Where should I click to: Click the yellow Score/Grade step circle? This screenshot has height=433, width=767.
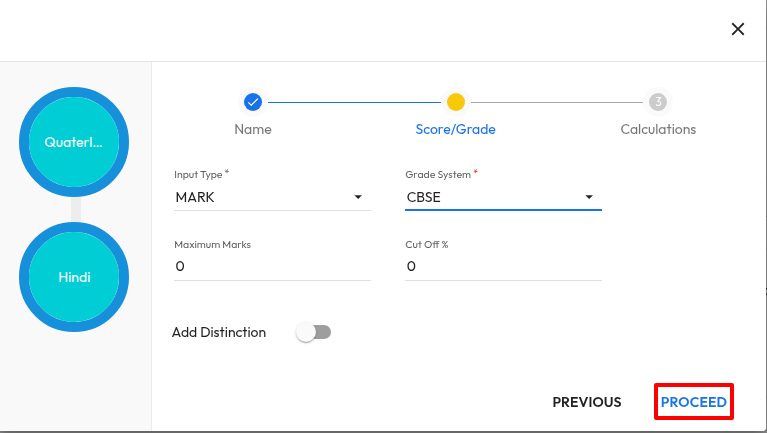[456, 101]
